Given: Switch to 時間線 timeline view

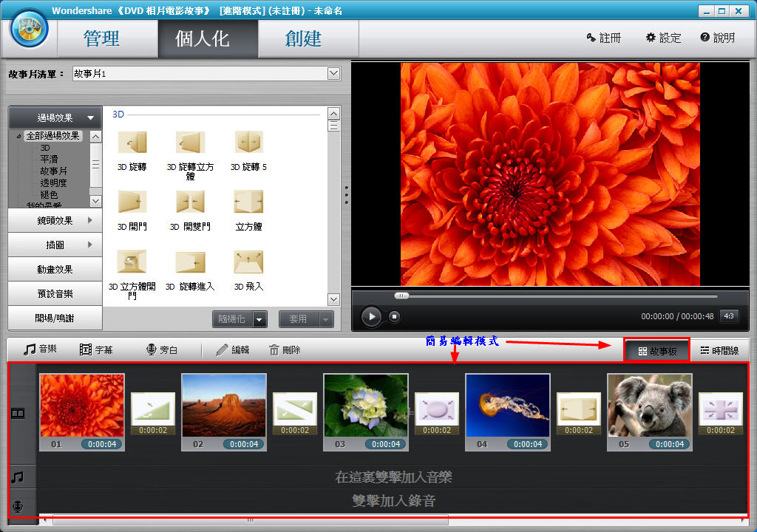Looking at the screenshot, I should [719, 351].
